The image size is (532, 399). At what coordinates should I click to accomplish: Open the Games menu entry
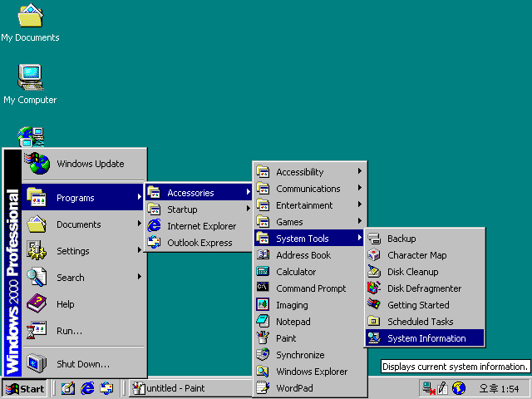coord(309,222)
